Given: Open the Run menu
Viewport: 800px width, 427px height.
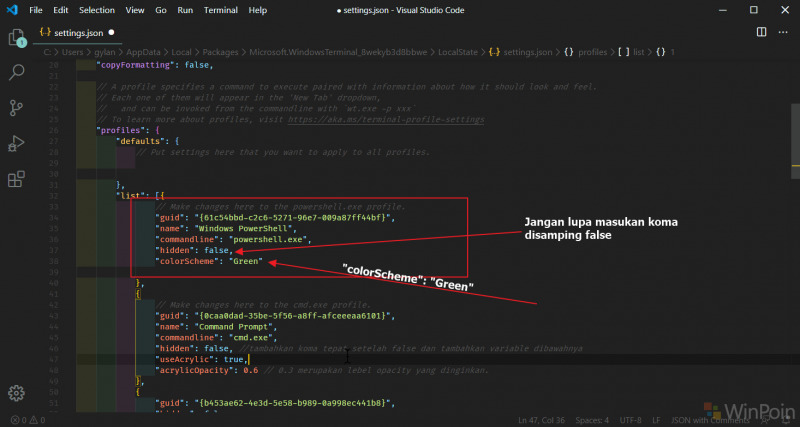Looking at the screenshot, I should (x=185, y=10).
